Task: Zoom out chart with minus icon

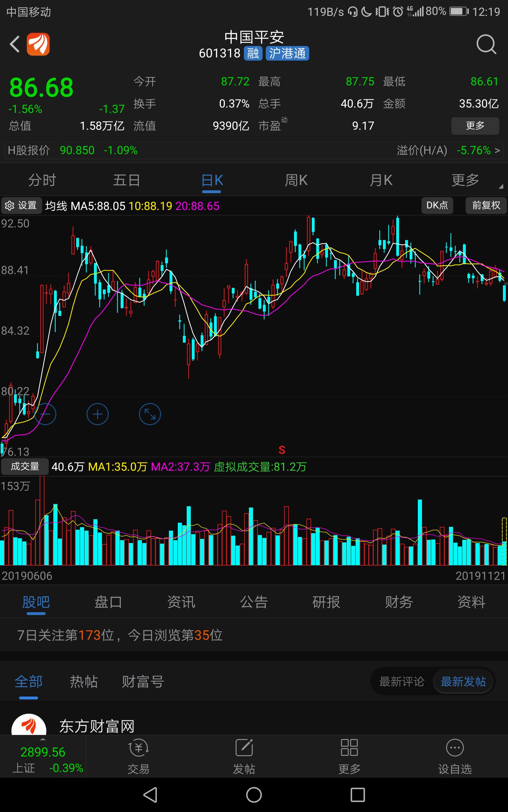Action: point(45,414)
